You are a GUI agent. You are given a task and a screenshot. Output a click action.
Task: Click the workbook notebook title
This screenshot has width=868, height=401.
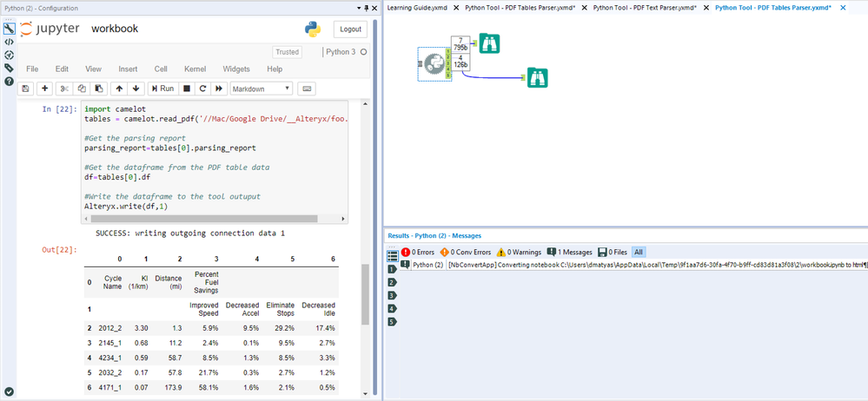(x=115, y=29)
